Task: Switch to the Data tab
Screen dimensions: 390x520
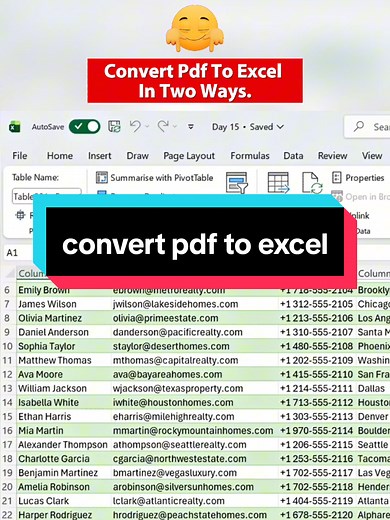Action: coord(293,156)
